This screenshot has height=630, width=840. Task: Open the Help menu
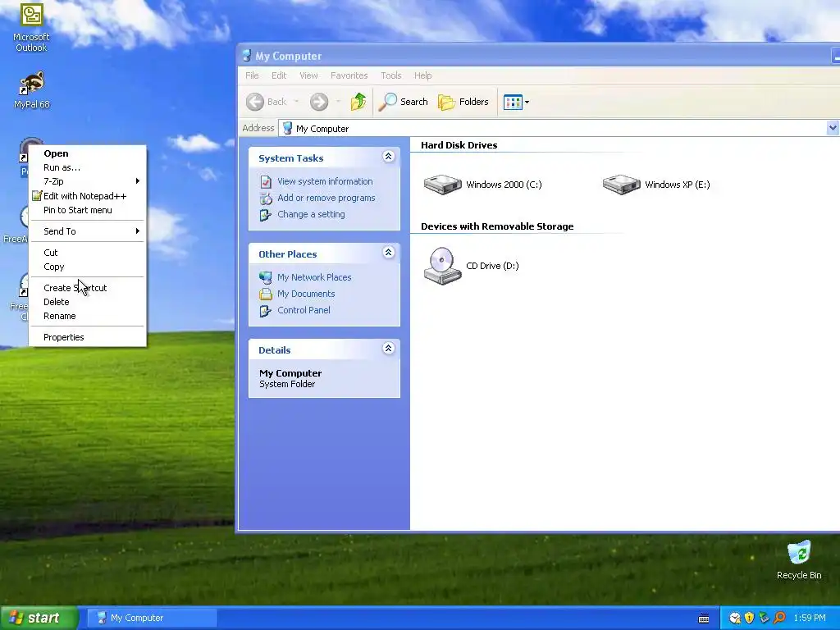(422, 75)
